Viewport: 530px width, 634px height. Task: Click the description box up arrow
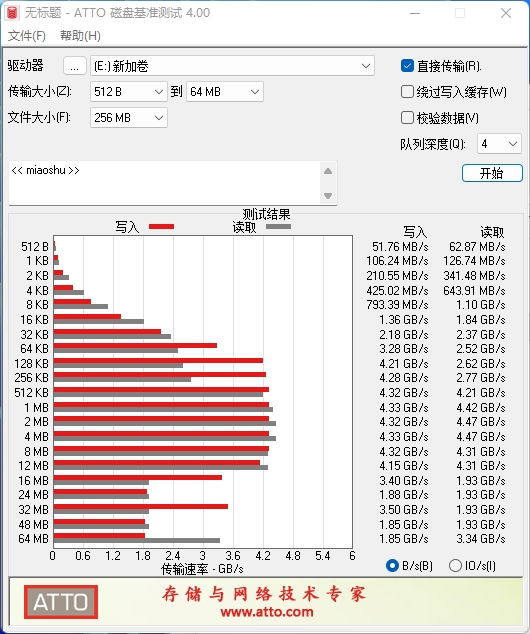point(328,171)
